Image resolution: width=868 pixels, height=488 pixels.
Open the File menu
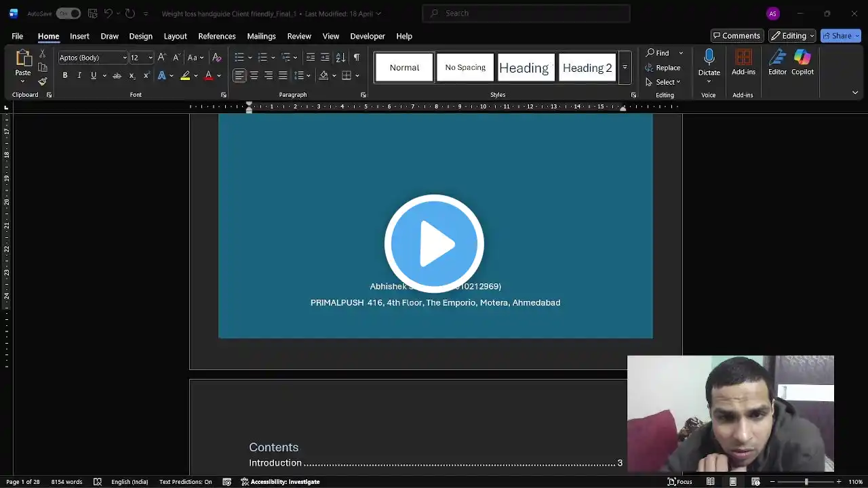tap(18, 36)
